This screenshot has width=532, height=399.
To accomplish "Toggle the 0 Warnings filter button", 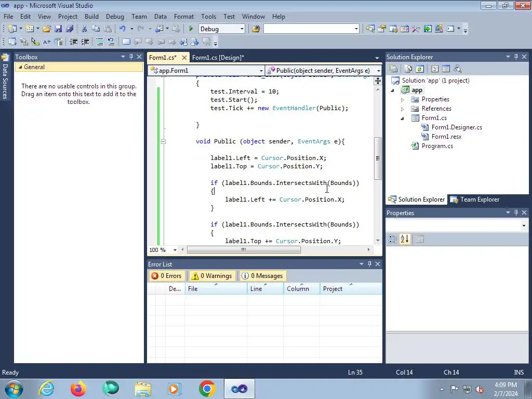I will (x=212, y=276).
